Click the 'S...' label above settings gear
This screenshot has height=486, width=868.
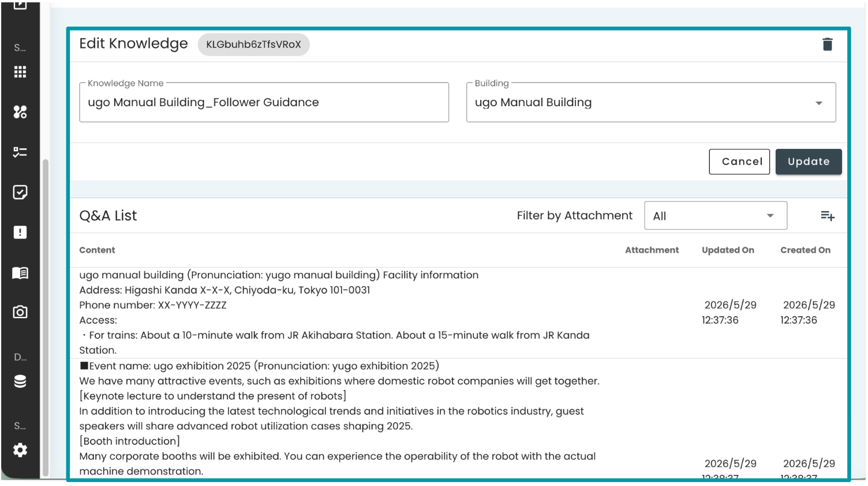point(20,426)
